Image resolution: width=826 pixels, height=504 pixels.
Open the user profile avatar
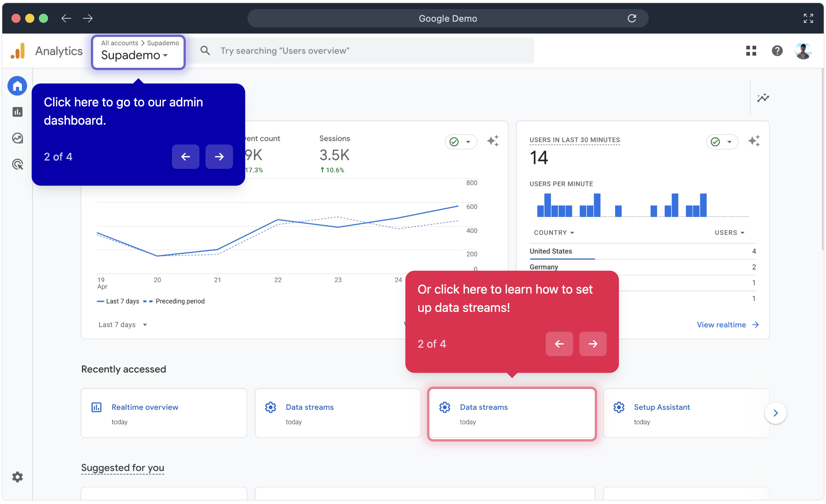803,51
